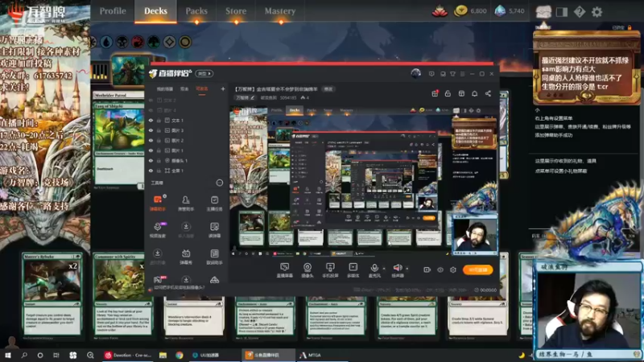This screenshot has width=644, height=362.
Task: Open Windows Start menu
Action: point(7,355)
